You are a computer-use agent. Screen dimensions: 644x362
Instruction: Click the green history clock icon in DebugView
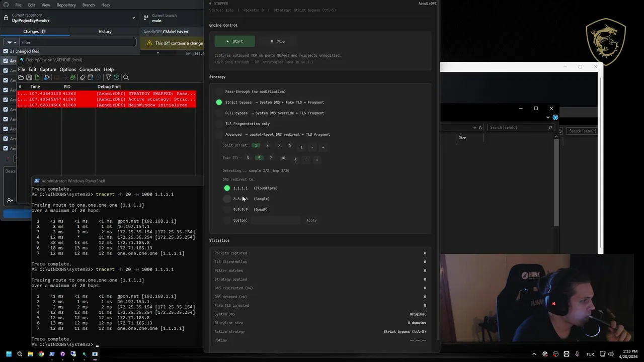[x=116, y=77]
